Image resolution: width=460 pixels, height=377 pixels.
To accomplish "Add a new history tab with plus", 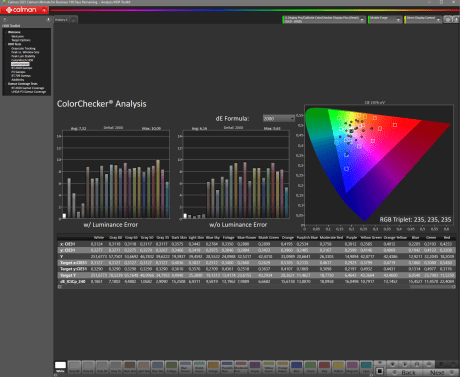I will click(74, 20).
